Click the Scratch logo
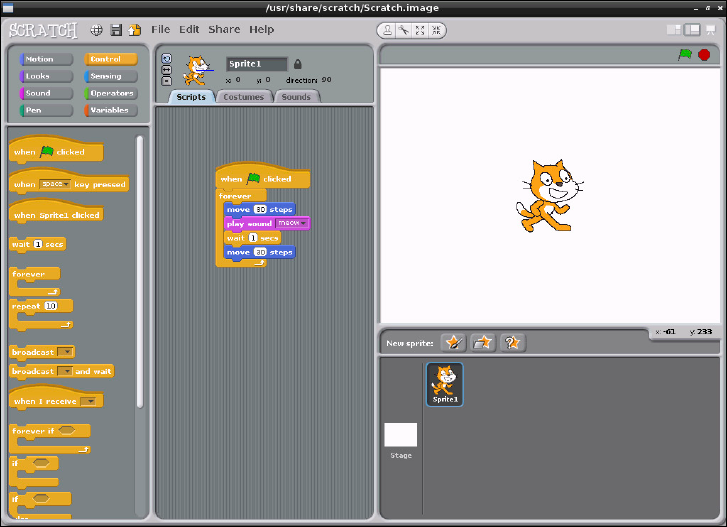This screenshot has height=527, width=727. click(44, 31)
